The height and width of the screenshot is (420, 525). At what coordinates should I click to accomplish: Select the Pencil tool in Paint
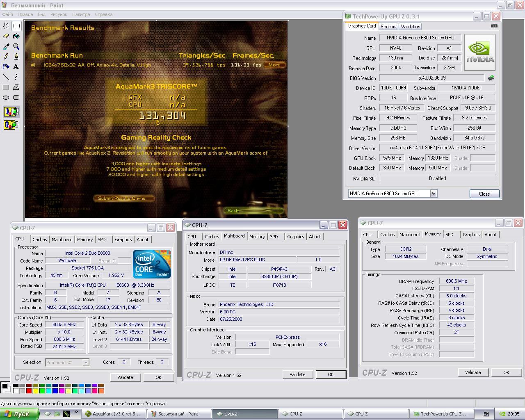coord(6,57)
